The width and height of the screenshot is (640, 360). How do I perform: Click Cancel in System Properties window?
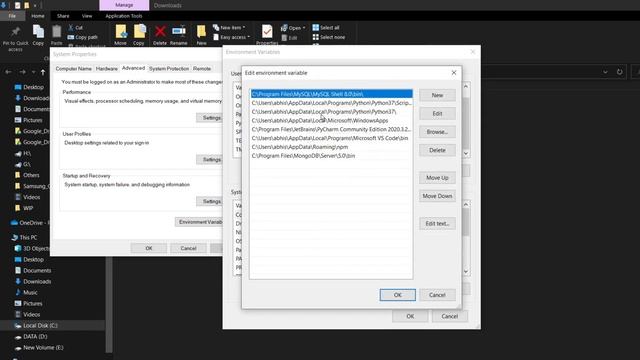(x=188, y=248)
